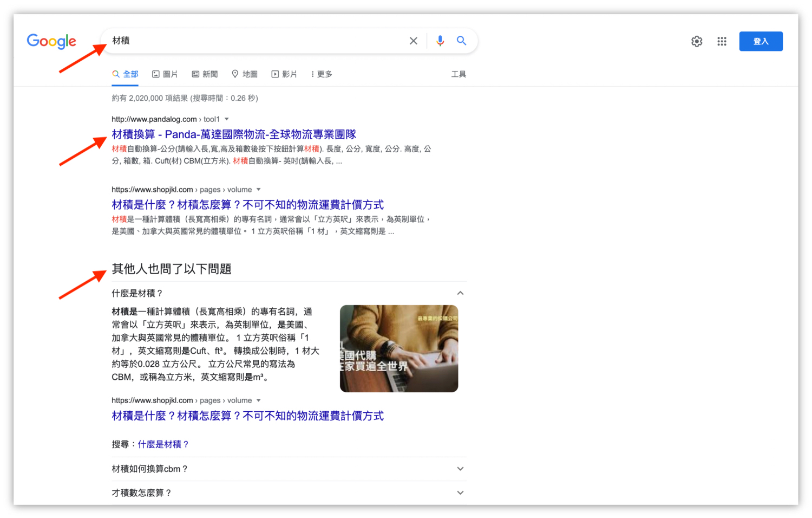
Task: Open the 材積換算 Panda result link
Action: [233, 134]
